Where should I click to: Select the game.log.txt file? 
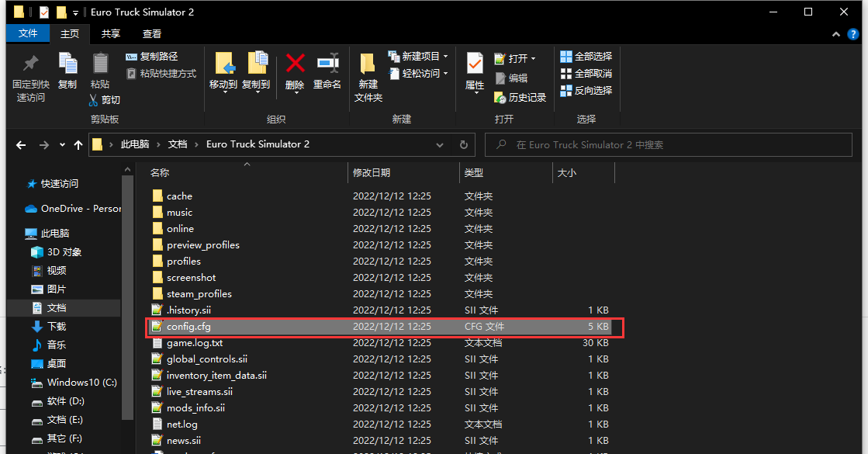tap(195, 343)
